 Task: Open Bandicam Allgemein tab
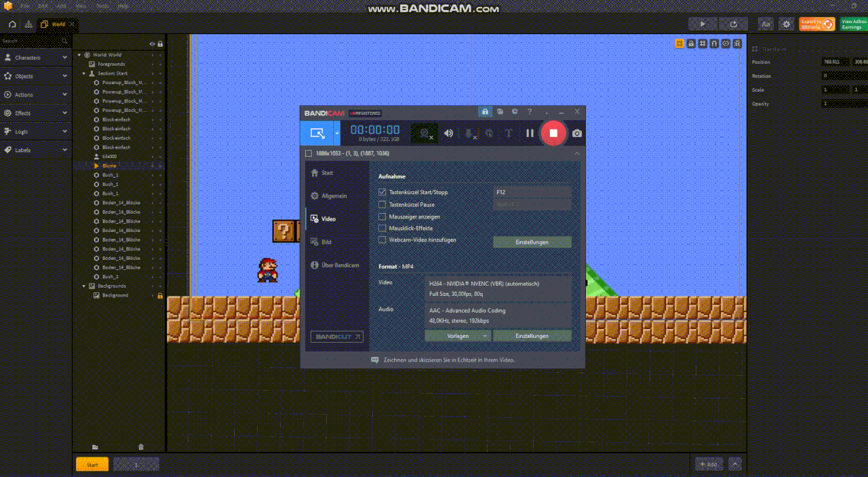click(337, 196)
